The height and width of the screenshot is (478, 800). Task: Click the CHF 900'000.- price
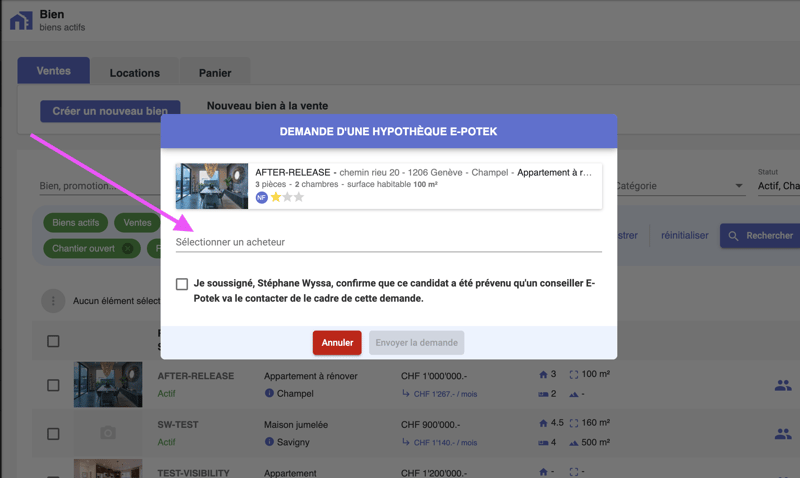[x=431, y=424]
